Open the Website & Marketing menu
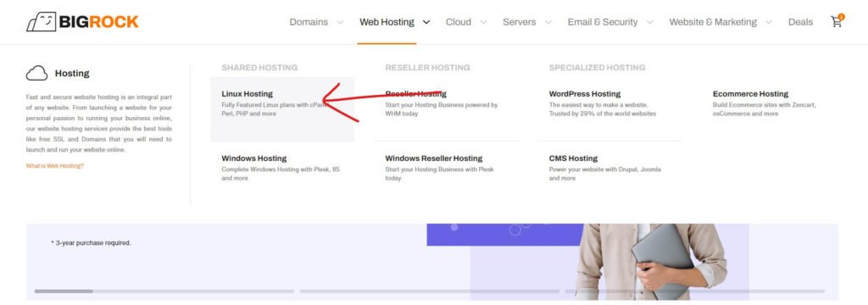 (713, 22)
